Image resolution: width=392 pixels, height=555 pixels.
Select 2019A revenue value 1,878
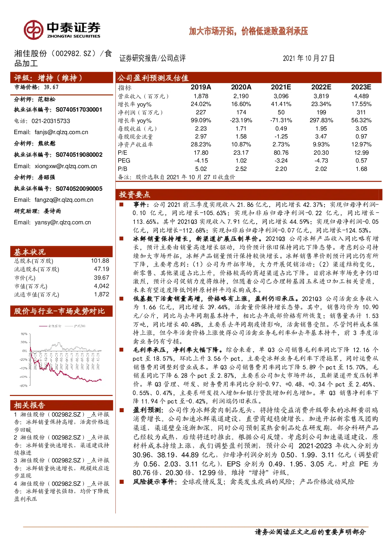coord(201,96)
